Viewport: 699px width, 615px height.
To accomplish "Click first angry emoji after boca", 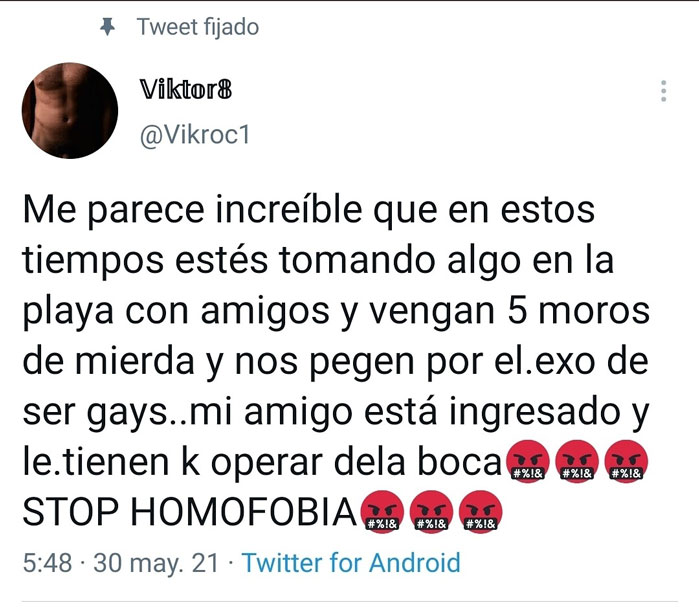I will click(528, 462).
